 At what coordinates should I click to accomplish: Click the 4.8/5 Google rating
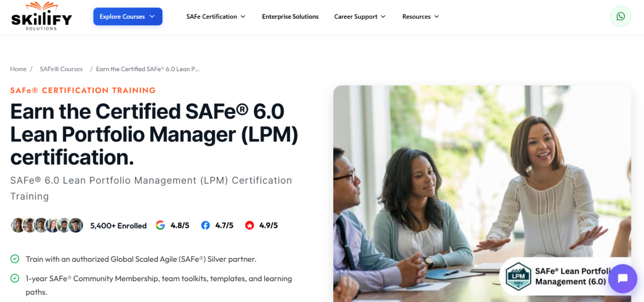[180, 225]
